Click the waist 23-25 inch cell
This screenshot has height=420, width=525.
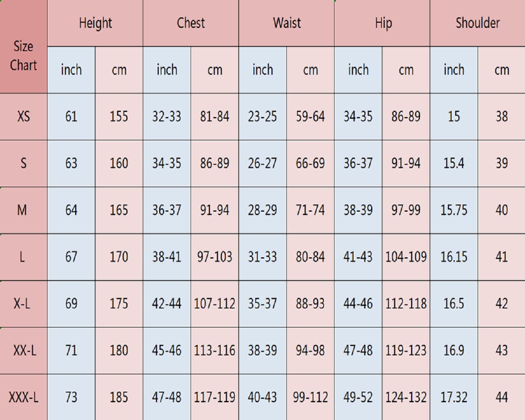262,117
